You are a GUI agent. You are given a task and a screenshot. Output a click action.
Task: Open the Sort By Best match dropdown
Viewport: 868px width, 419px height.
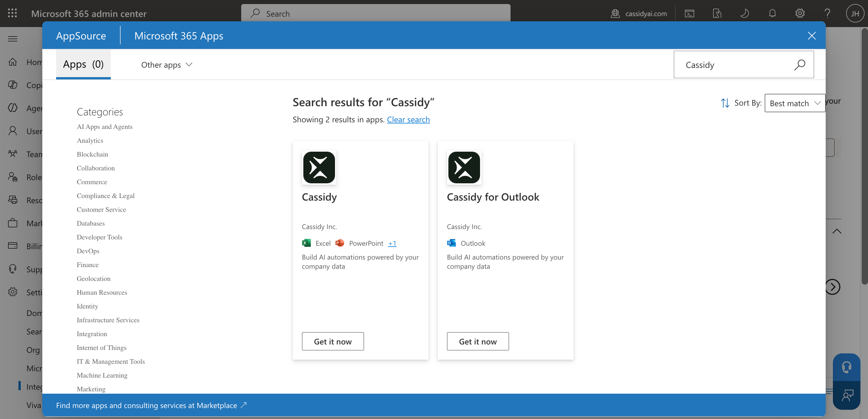click(x=795, y=103)
